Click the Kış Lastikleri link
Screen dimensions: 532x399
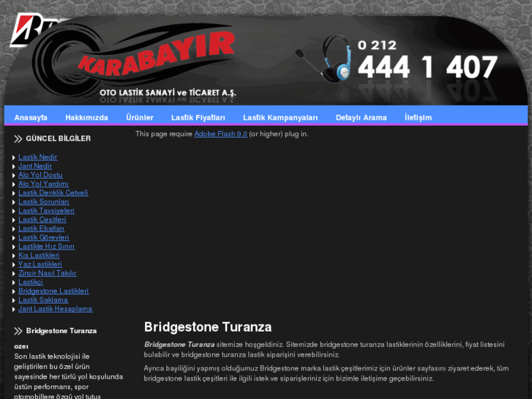click(39, 255)
